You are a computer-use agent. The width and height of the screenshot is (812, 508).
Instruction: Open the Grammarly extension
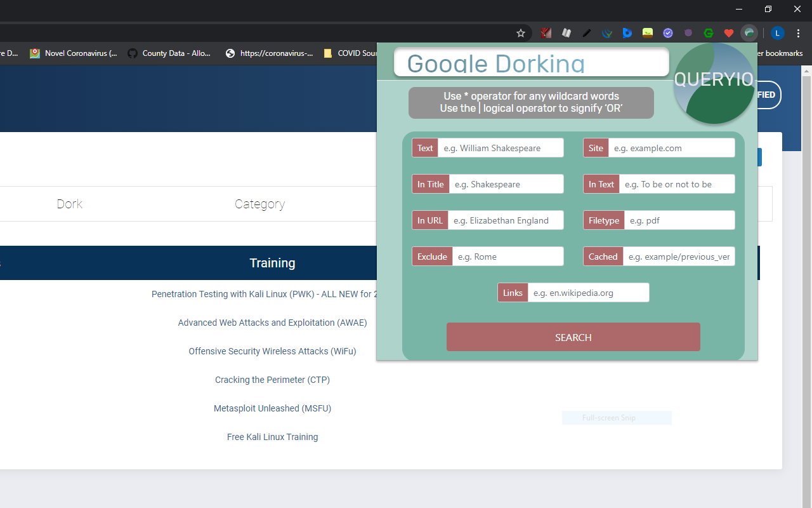[x=708, y=32]
